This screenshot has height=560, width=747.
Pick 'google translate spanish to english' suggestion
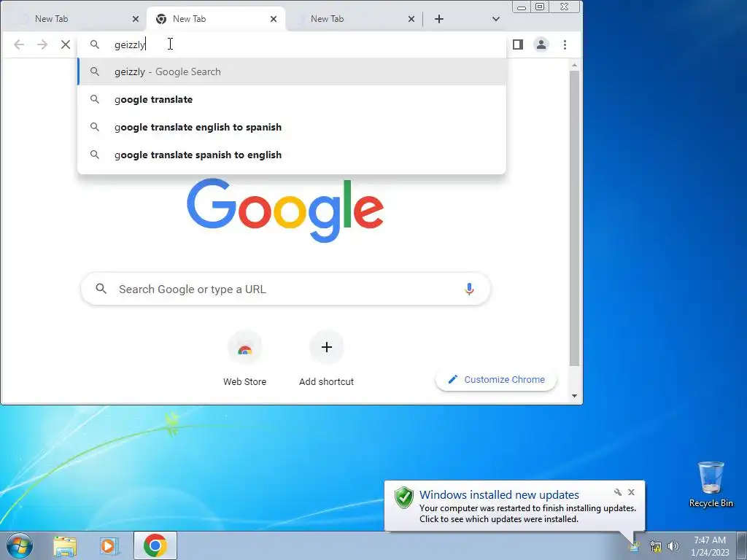292,155
